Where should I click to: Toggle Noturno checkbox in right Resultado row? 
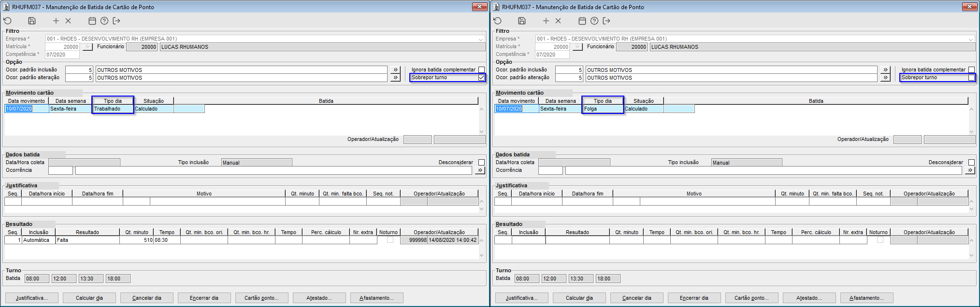[x=880, y=240]
